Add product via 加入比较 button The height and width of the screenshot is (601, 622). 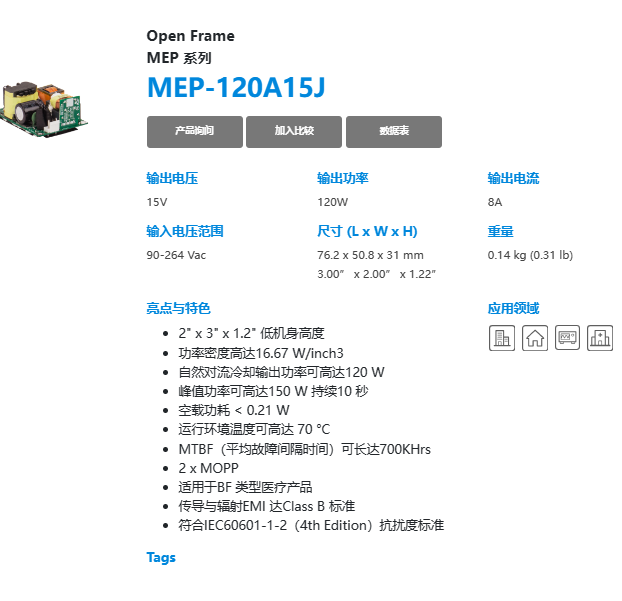pyautogui.click(x=294, y=131)
